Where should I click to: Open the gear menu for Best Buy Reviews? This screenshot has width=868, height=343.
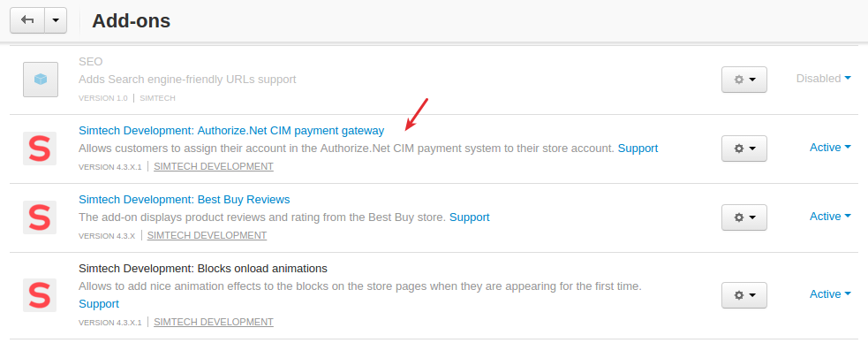(744, 217)
